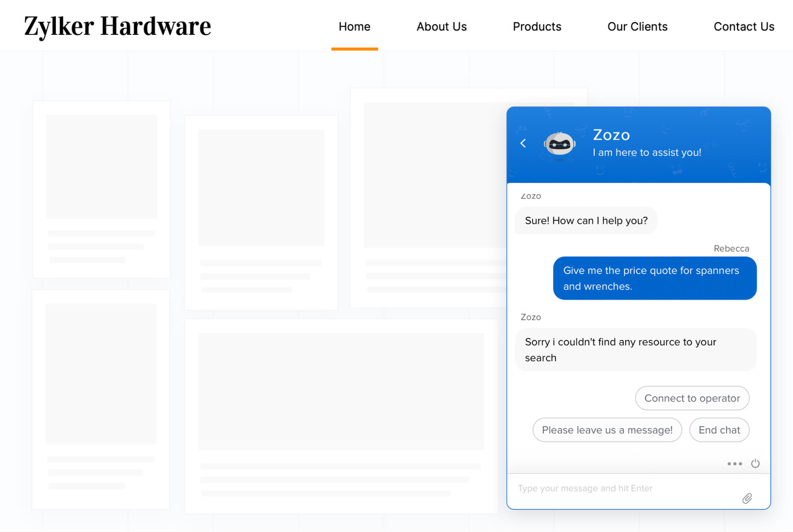
Task: Click the Connect to operator button
Action: pyautogui.click(x=693, y=398)
